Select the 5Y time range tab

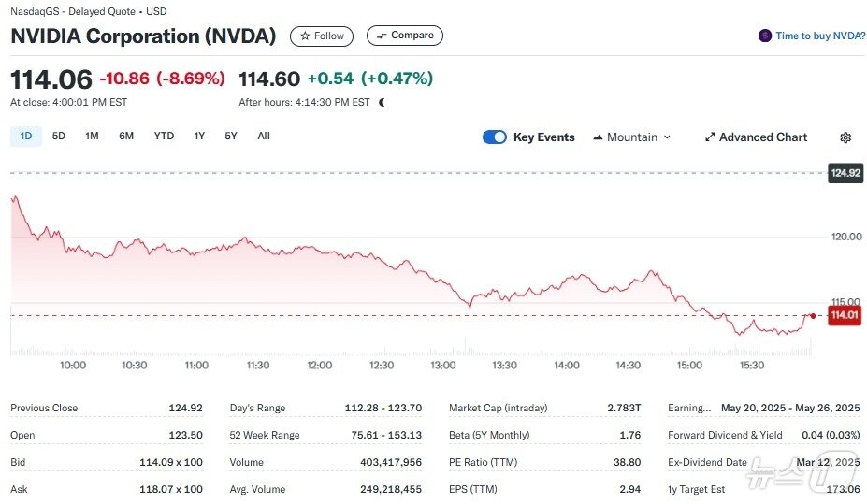[231, 137]
